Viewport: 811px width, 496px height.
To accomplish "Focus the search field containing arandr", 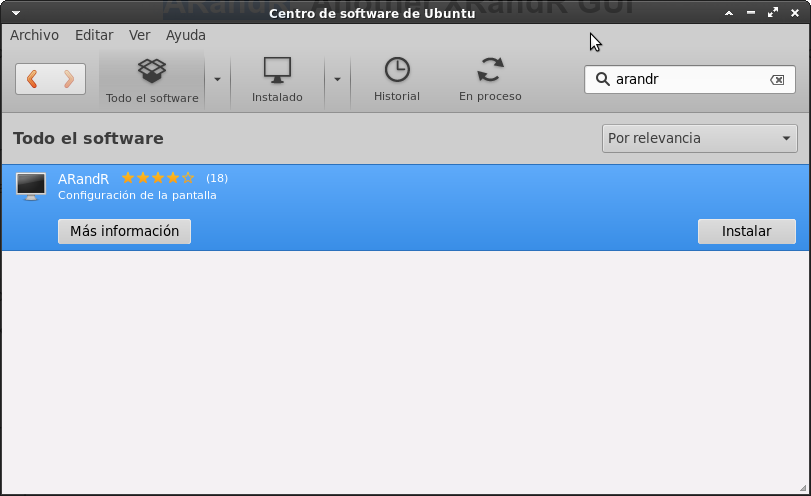I will pyautogui.click(x=689, y=79).
